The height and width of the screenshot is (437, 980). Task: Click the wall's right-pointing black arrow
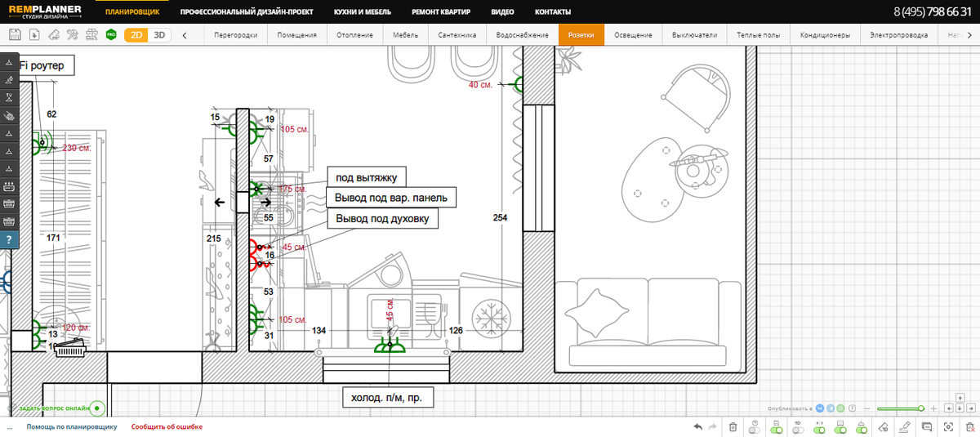[265, 202]
